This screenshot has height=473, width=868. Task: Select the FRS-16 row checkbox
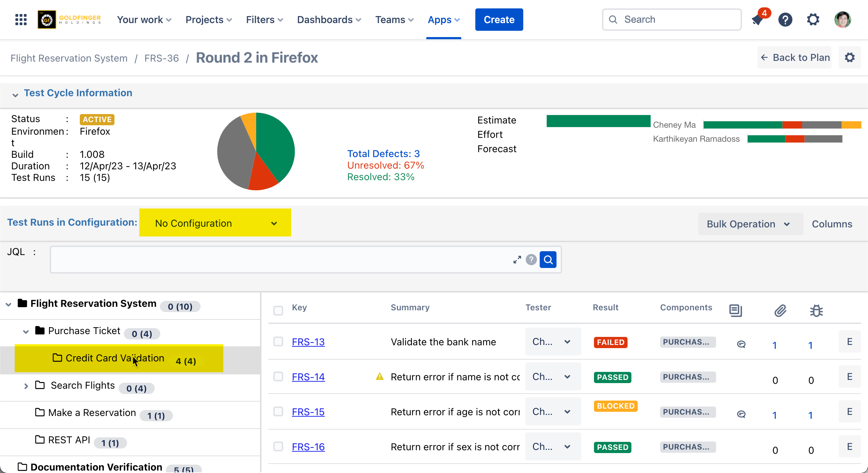[278, 446]
